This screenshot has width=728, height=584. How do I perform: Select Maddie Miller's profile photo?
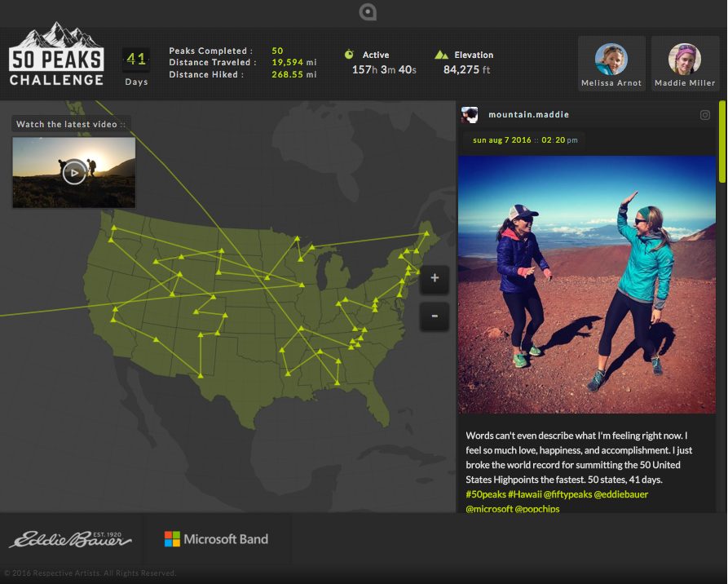(685, 57)
